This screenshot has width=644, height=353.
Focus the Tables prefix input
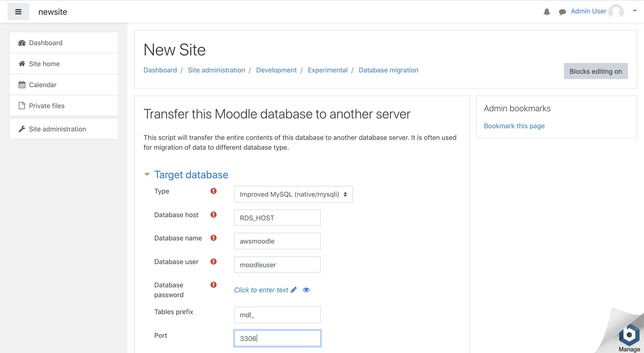pyautogui.click(x=277, y=315)
